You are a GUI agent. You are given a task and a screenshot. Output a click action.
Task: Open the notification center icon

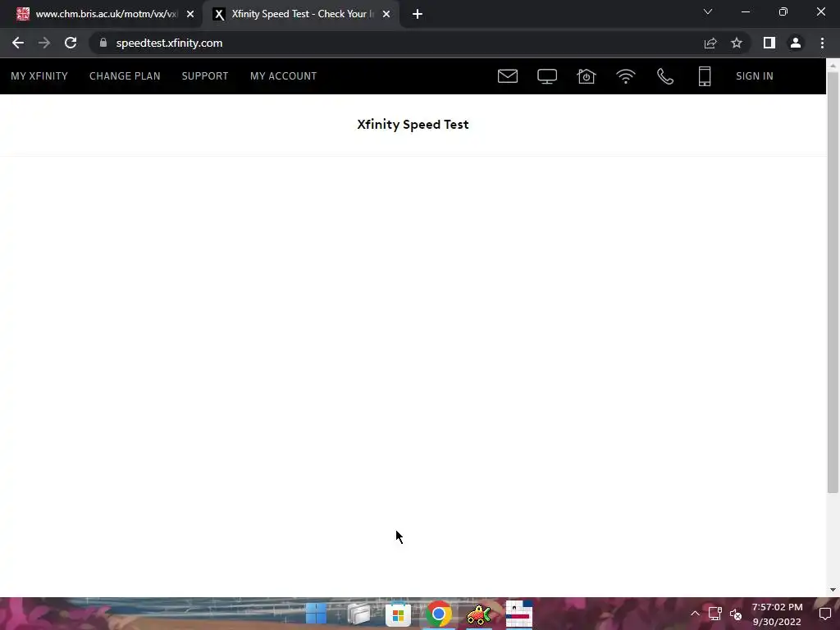tap(825, 614)
